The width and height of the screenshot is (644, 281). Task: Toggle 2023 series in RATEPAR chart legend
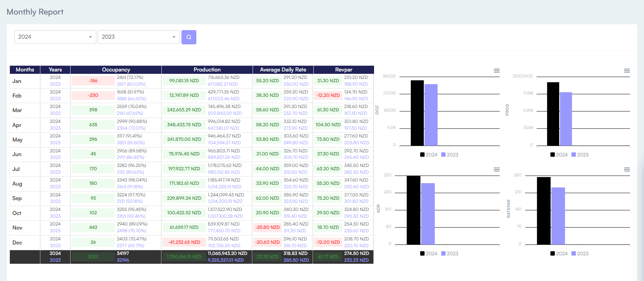click(x=580, y=254)
